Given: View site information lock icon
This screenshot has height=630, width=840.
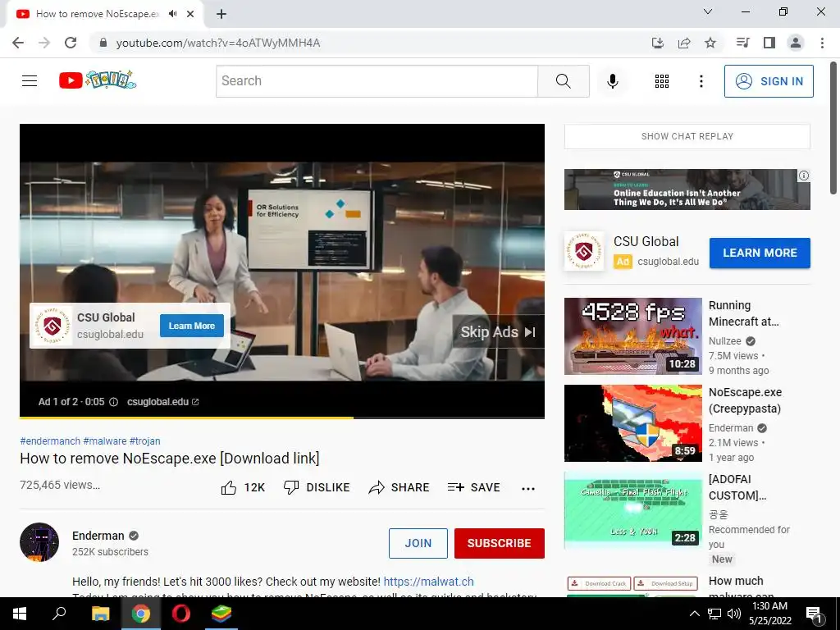Looking at the screenshot, I should coord(103,43).
